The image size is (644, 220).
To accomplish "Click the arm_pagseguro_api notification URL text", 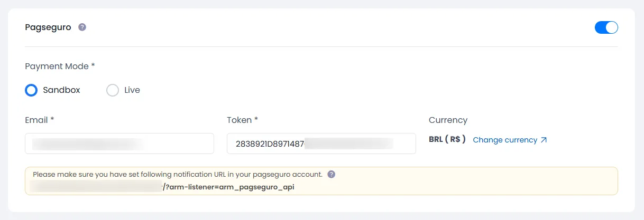I will tap(230, 187).
